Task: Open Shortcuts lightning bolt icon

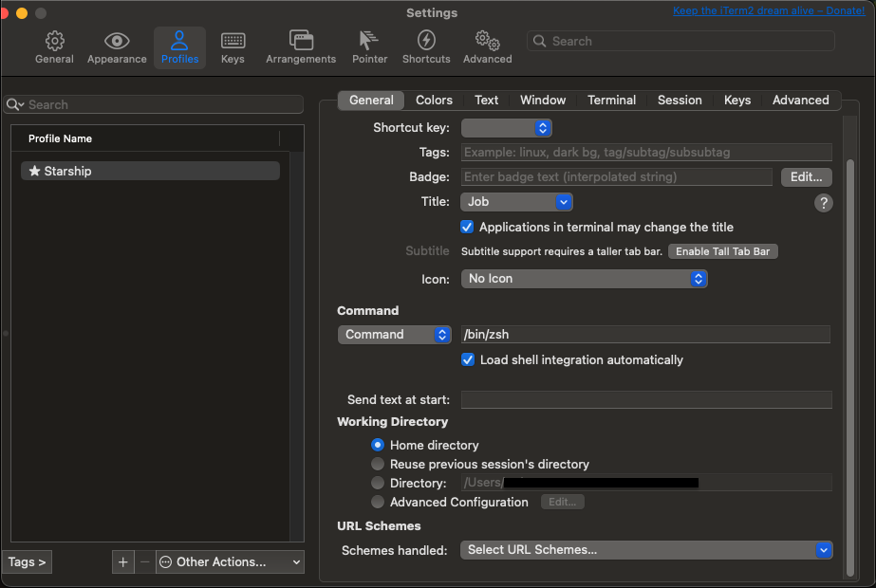Action: click(426, 40)
